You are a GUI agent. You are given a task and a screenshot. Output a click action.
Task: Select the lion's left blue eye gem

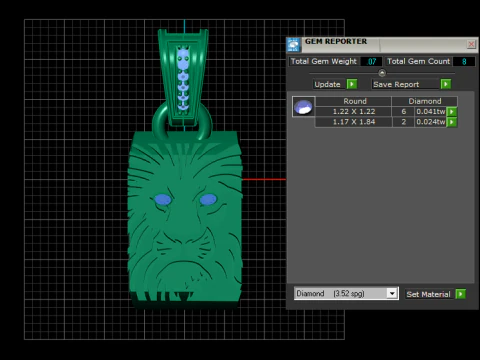pyautogui.click(x=163, y=200)
